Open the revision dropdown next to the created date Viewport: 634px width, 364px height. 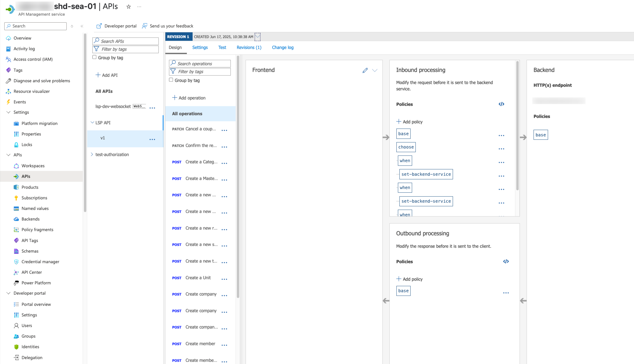click(x=257, y=37)
